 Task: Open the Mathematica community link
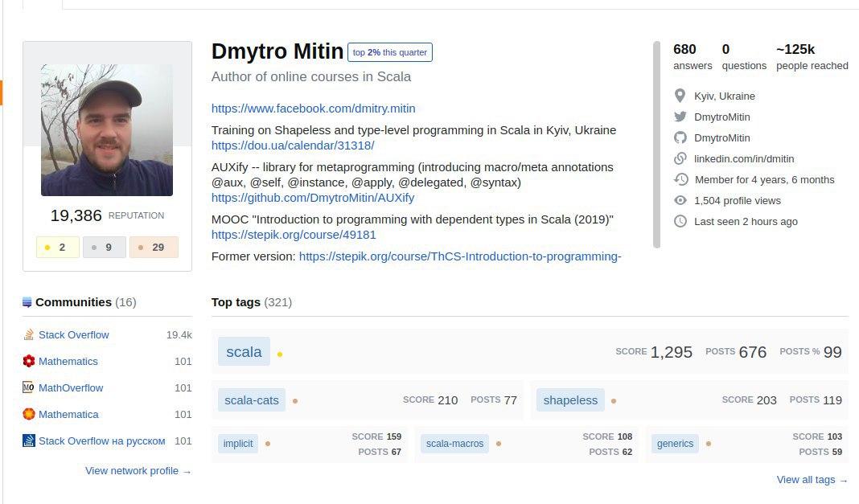(68, 414)
